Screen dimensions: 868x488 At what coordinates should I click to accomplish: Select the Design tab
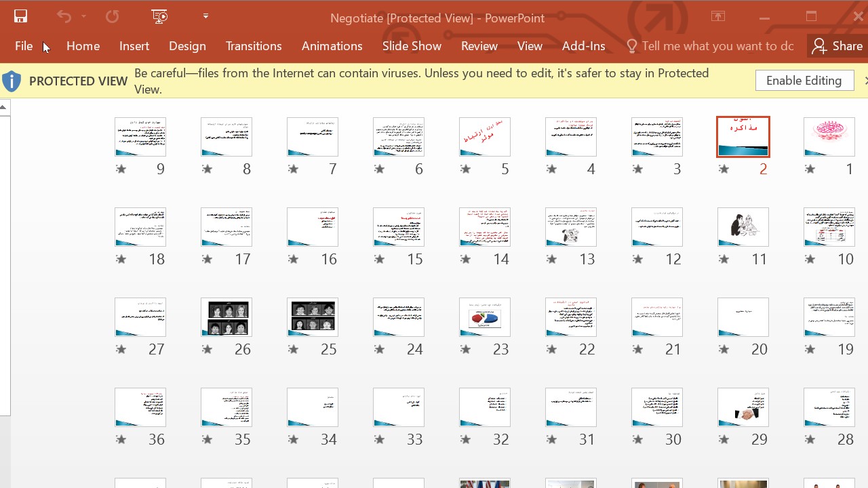(187, 46)
